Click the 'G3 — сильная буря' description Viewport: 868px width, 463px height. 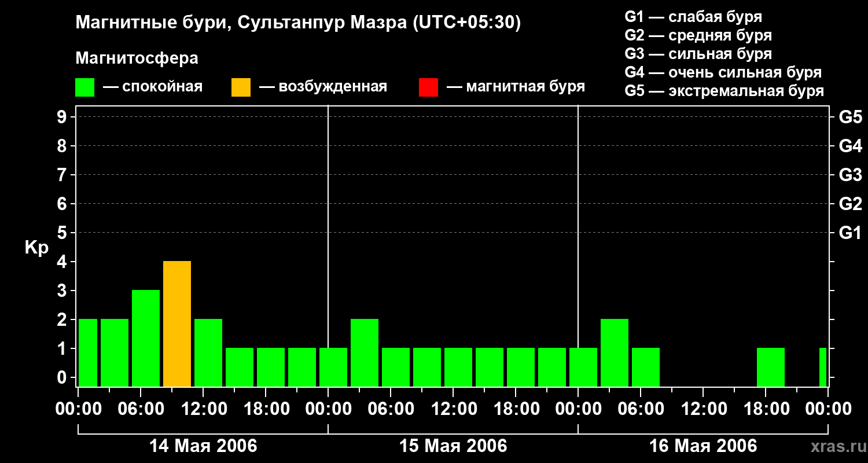[x=698, y=54]
